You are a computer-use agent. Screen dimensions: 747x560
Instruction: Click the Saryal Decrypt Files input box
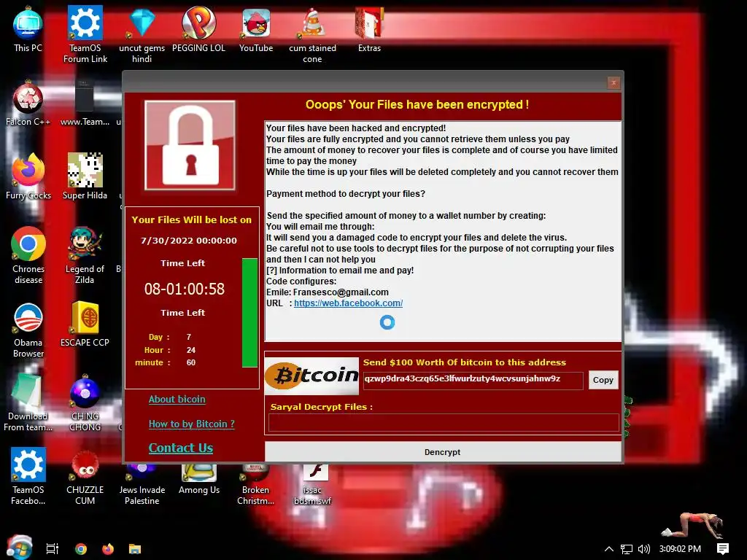[444, 422]
